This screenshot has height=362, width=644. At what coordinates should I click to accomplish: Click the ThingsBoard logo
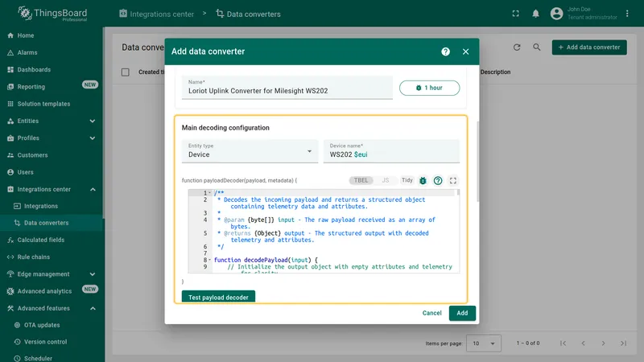point(52,14)
